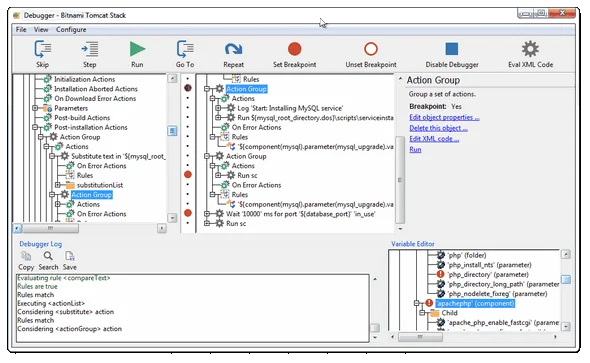Click the middle tree vertical scrollbar thumb

pyautogui.click(x=400, y=180)
